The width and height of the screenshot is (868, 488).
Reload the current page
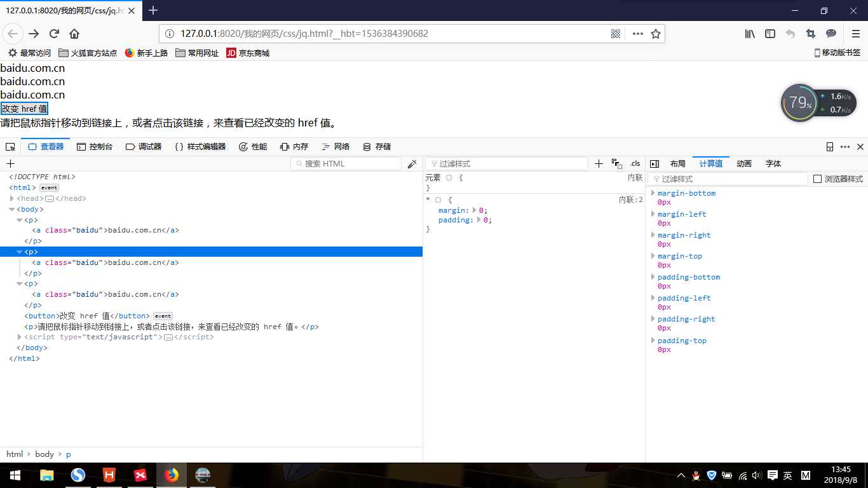[x=54, y=34]
